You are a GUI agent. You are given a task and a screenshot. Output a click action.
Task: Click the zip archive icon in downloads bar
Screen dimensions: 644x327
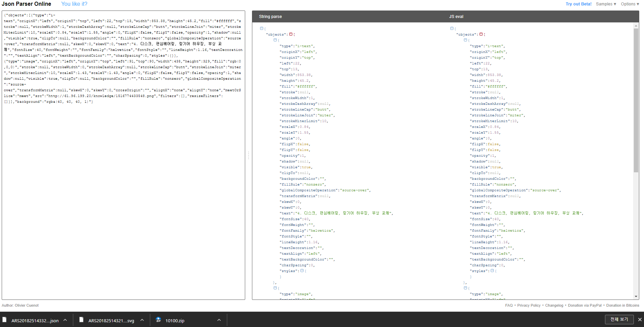[158, 320]
